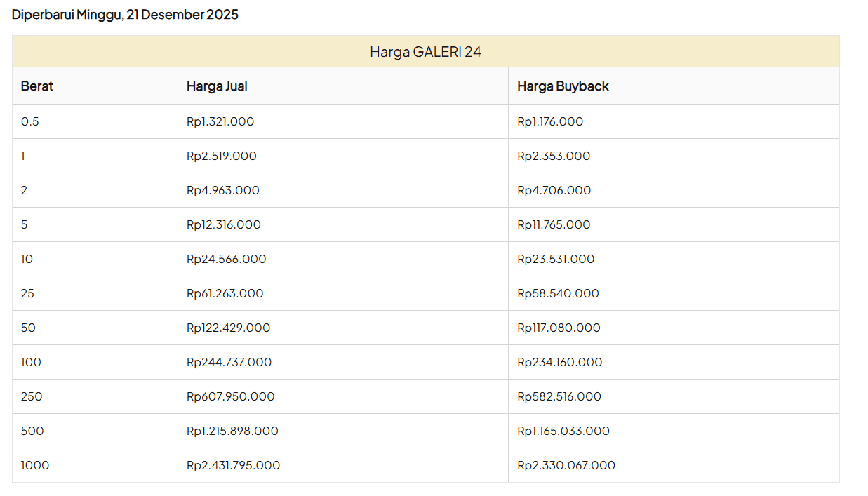The width and height of the screenshot is (868, 496).
Task: Click the update date Minggu, 21 Desember 2025
Action: (x=125, y=14)
